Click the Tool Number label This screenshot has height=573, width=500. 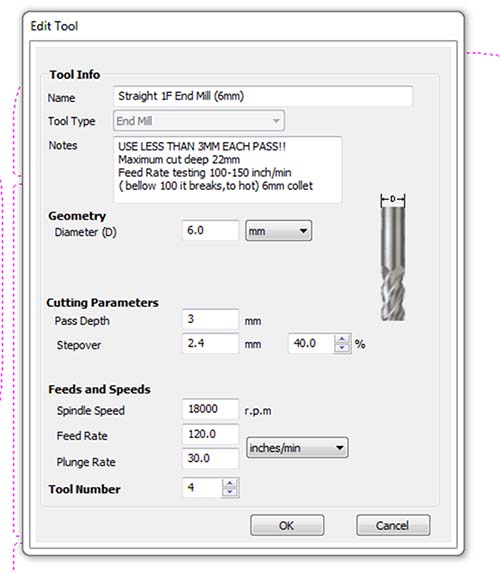pyautogui.click(x=84, y=489)
